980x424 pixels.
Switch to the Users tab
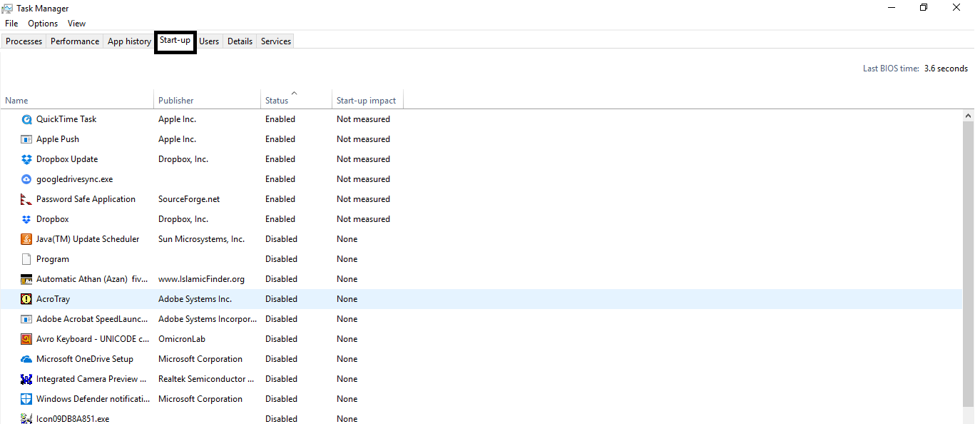click(209, 41)
